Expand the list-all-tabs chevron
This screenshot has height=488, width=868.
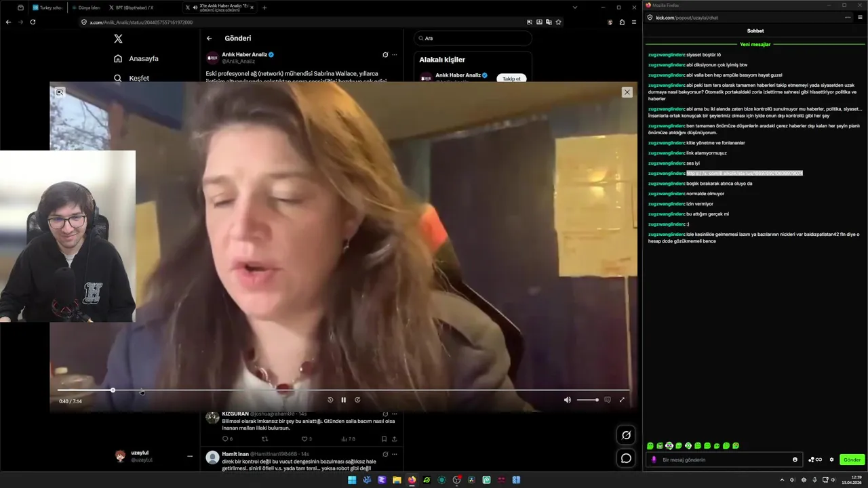click(575, 7)
